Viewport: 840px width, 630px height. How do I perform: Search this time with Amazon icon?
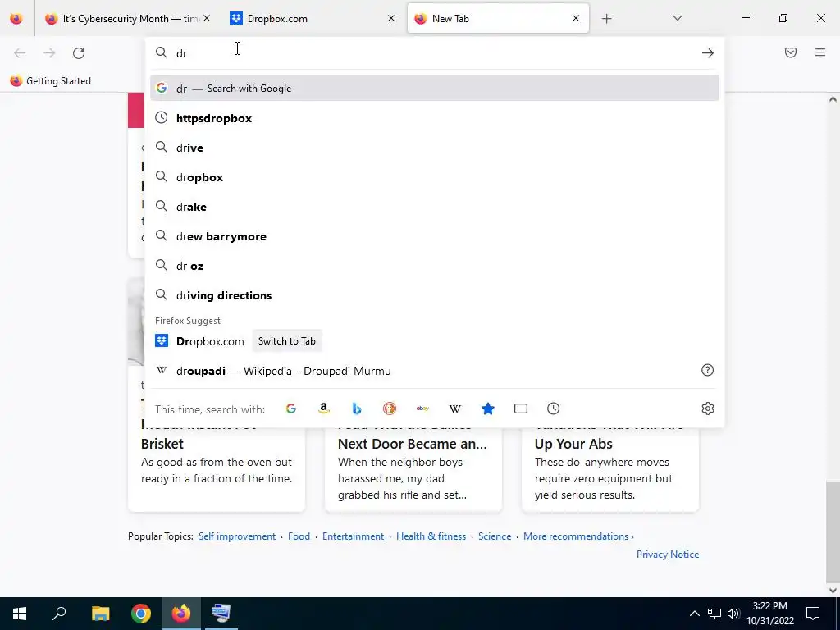click(323, 409)
